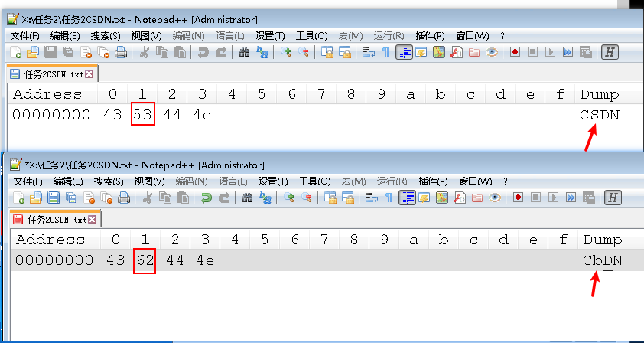Click the Save recorded macro icon in the CbDN window
644x343 pixels.
pos(589,198)
